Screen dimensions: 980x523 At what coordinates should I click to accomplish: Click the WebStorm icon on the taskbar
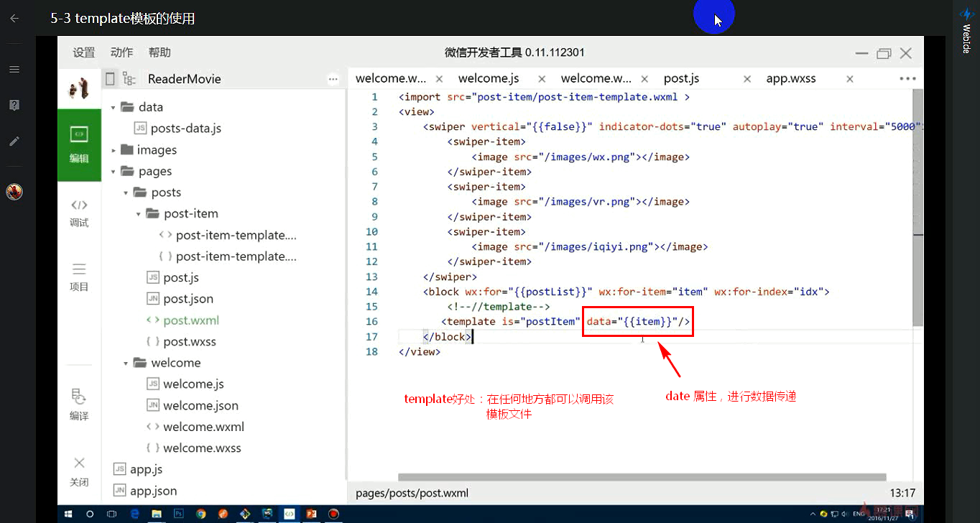pos(267,514)
